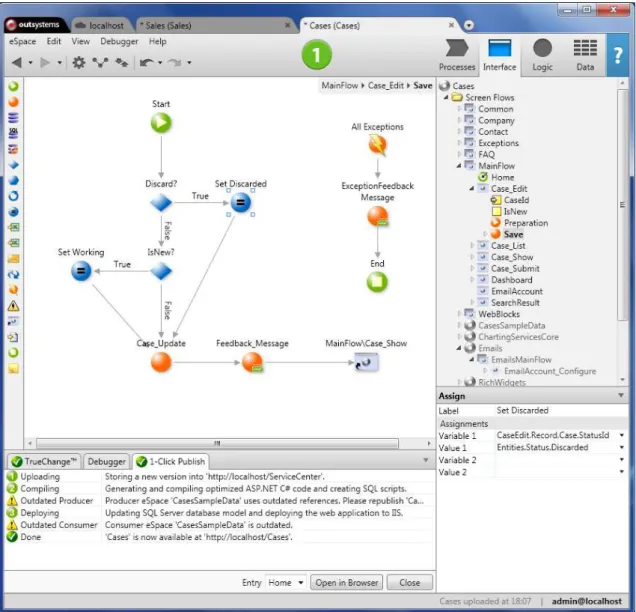This screenshot has height=612, width=636.
Task: Select the Set Working assign node
Action: click(x=81, y=271)
